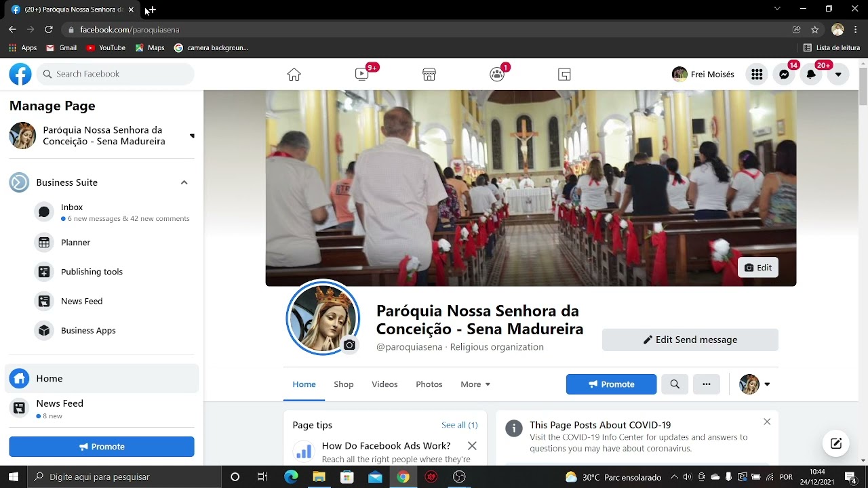Click camera icon on profile picture
Image resolution: width=868 pixels, height=488 pixels.
349,345
